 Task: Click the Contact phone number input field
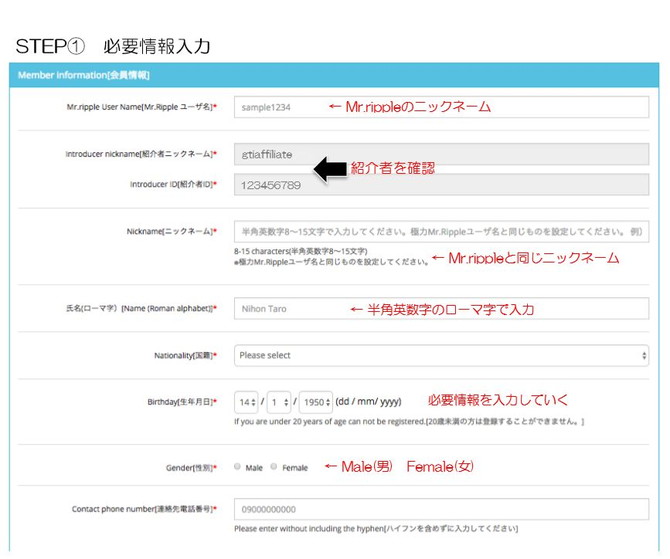440,509
